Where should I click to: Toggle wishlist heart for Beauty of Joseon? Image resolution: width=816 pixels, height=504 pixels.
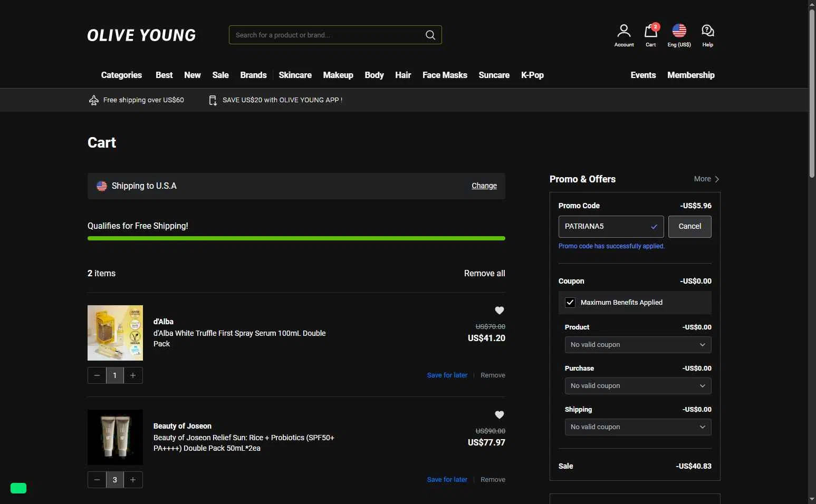(499, 415)
